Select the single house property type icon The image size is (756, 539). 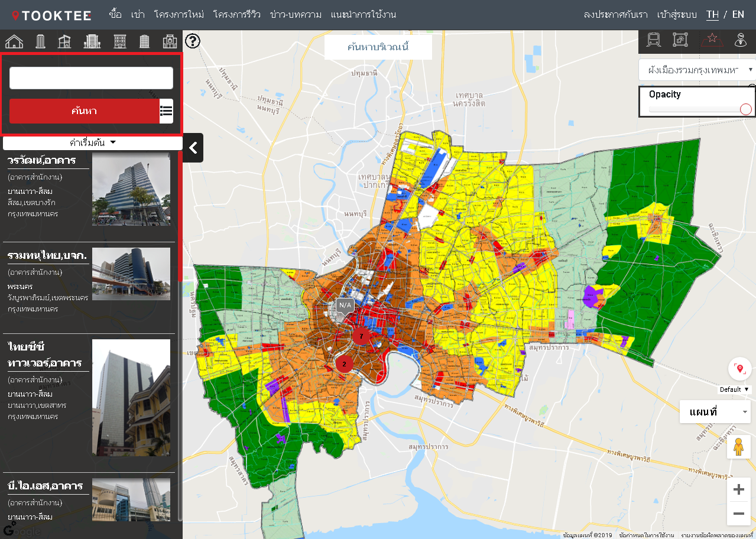14,41
